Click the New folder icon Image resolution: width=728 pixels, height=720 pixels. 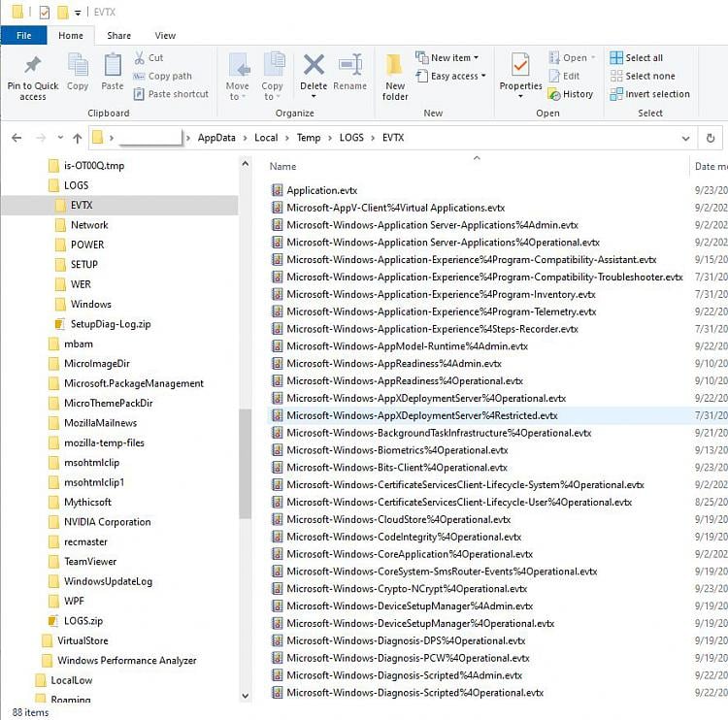click(395, 65)
